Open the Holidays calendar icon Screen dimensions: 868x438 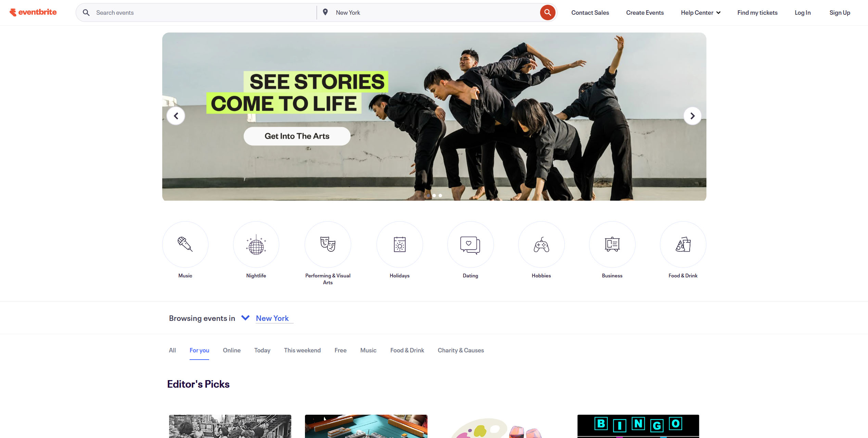click(x=399, y=245)
